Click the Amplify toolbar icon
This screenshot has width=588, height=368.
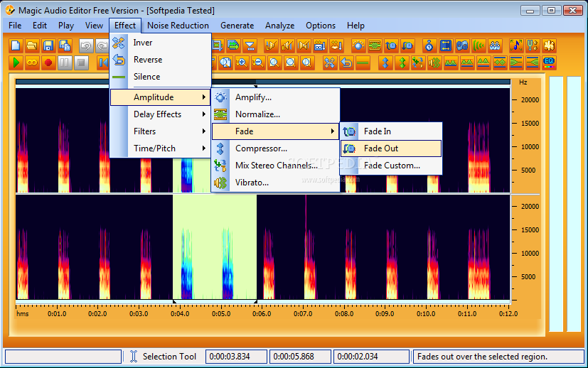(358, 45)
